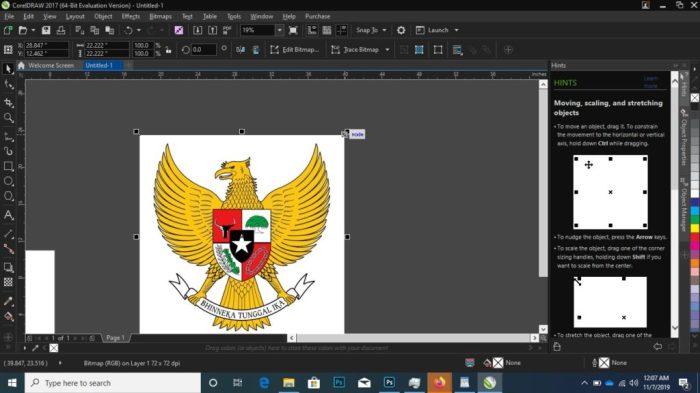Toggle the lock ratio padlock

click(168, 50)
